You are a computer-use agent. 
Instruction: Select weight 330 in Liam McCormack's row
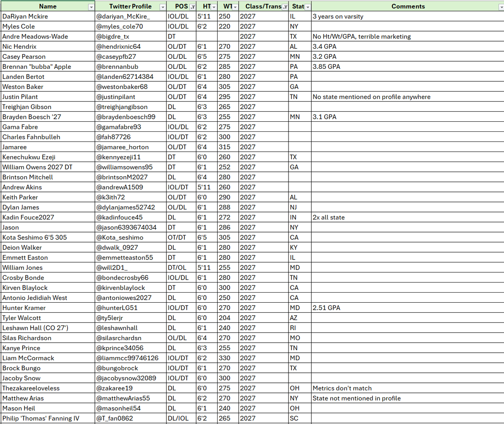click(x=228, y=358)
